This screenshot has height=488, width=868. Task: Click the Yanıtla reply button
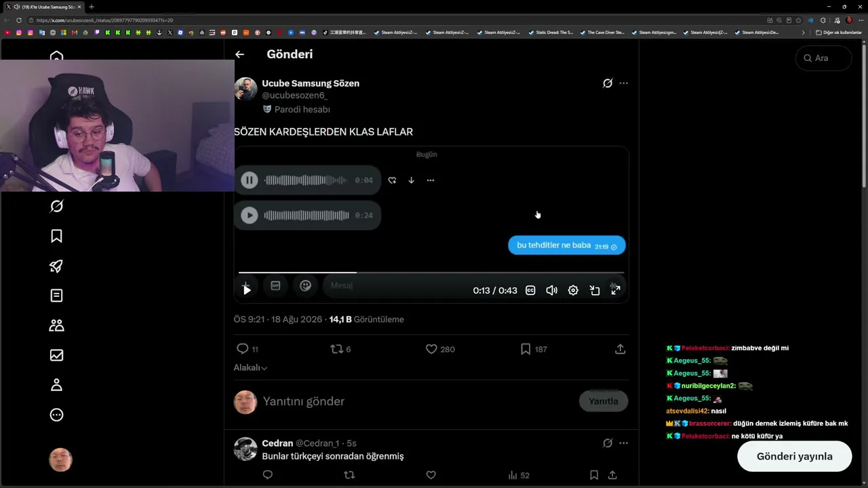[x=604, y=401]
